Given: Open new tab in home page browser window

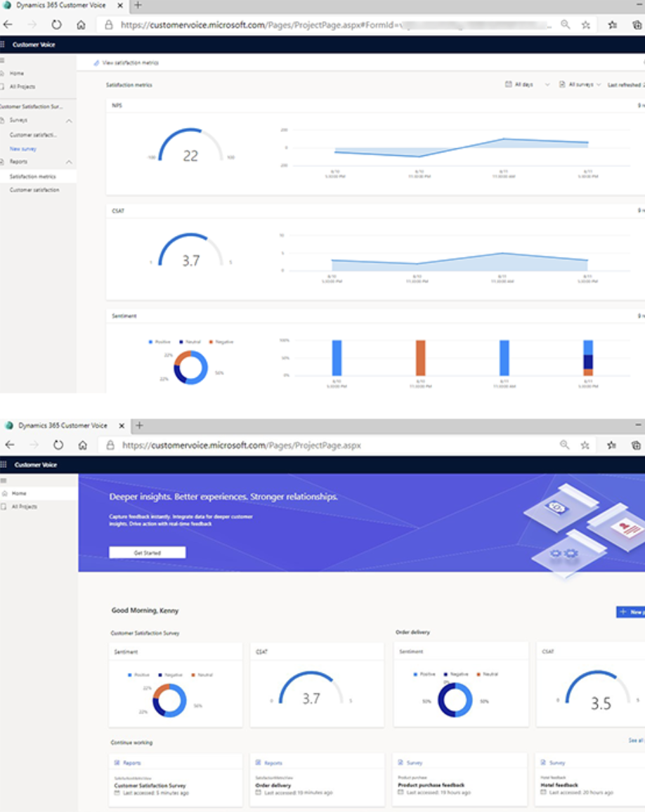Looking at the screenshot, I should coord(139,425).
